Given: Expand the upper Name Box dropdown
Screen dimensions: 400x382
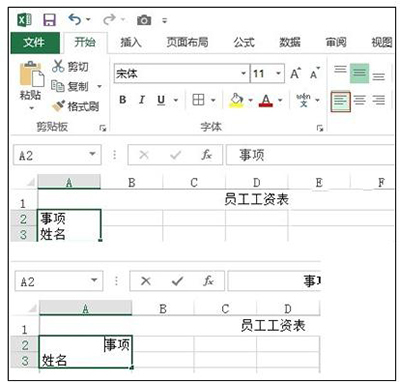Looking at the screenshot, I should coord(92,154).
